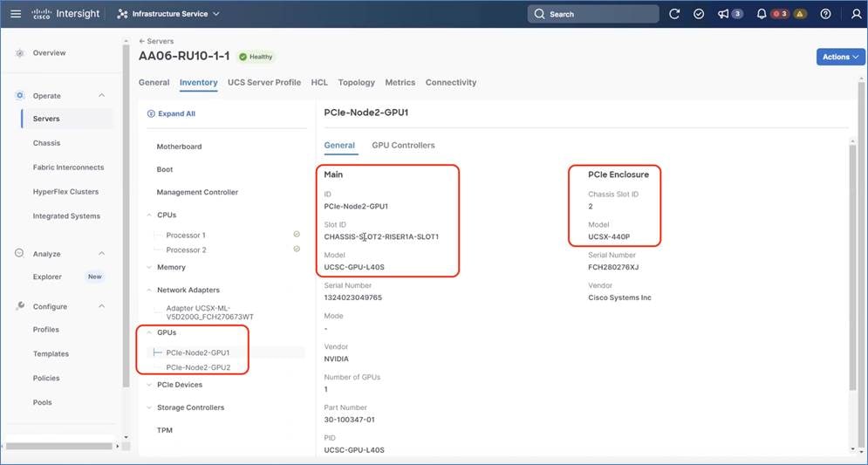This screenshot has width=868, height=465.
Task: Select Management Controller in inventory tree
Action: pos(197,192)
